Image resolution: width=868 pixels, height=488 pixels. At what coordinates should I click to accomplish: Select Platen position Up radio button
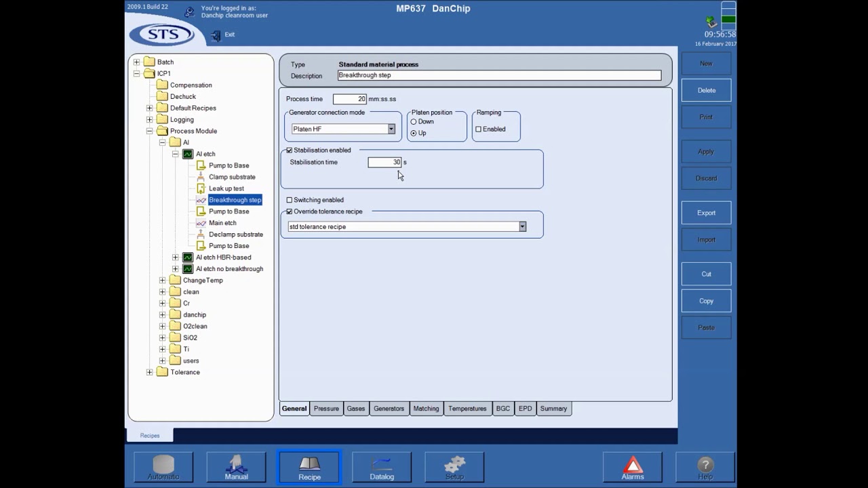414,133
